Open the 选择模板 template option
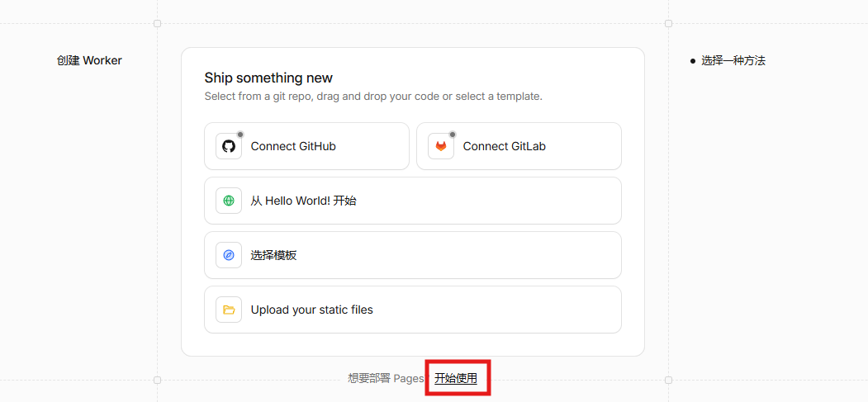Image resolution: width=868 pixels, height=402 pixels. coord(413,255)
